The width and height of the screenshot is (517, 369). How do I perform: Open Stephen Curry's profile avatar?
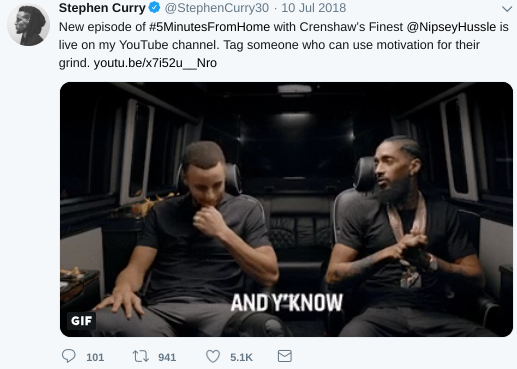29,24
